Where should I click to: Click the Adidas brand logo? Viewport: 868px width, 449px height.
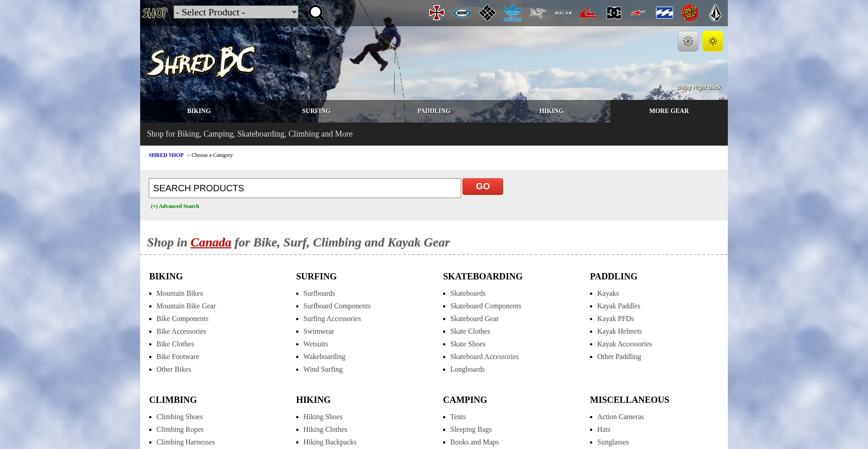(x=512, y=13)
